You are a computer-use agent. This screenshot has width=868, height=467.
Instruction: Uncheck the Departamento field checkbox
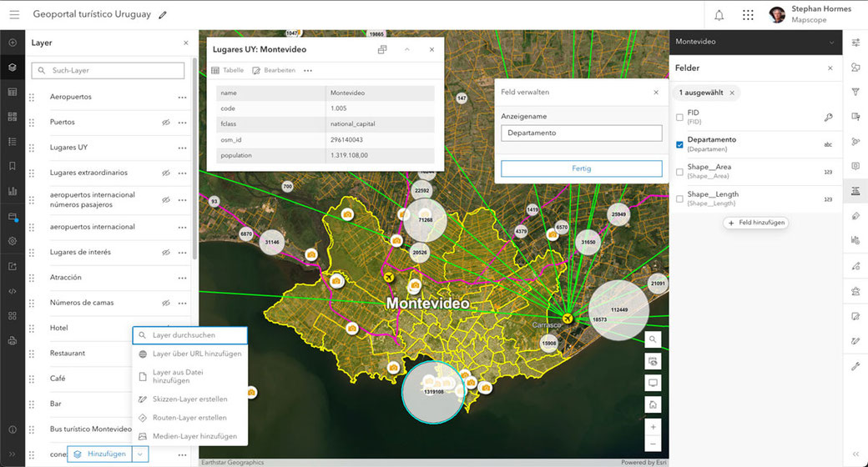(x=679, y=145)
